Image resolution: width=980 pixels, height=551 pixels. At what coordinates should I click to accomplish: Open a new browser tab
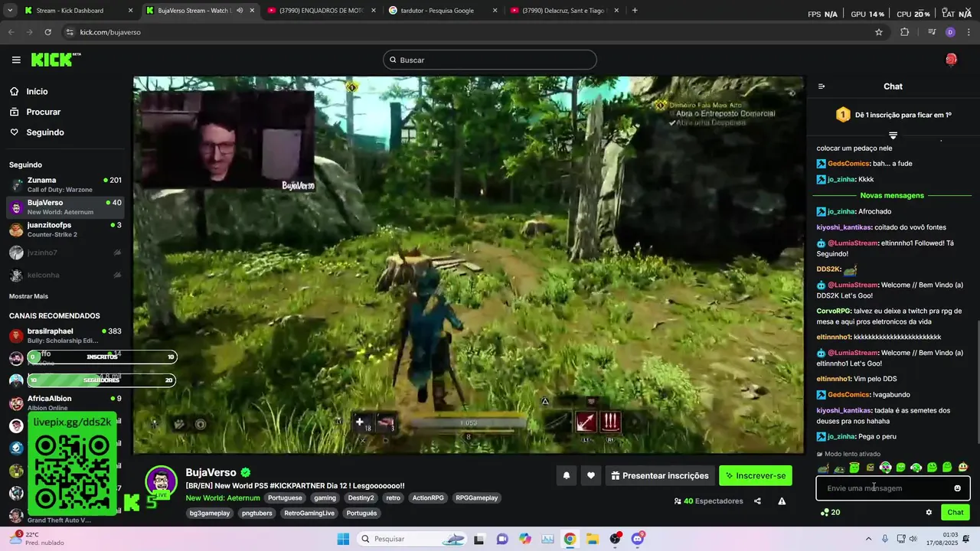pyautogui.click(x=635, y=11)
